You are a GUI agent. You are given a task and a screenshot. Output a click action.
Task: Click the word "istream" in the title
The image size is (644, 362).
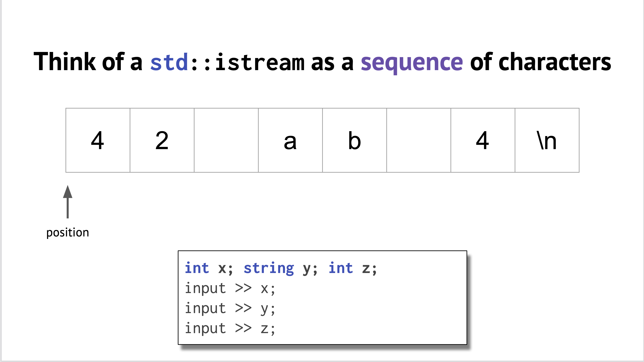tap(260, 62)
